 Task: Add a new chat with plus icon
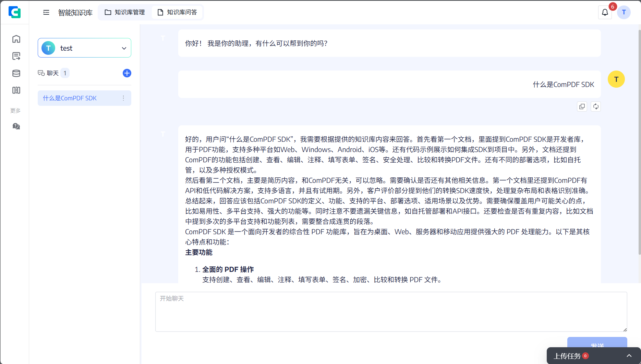[x=127, y=73]
